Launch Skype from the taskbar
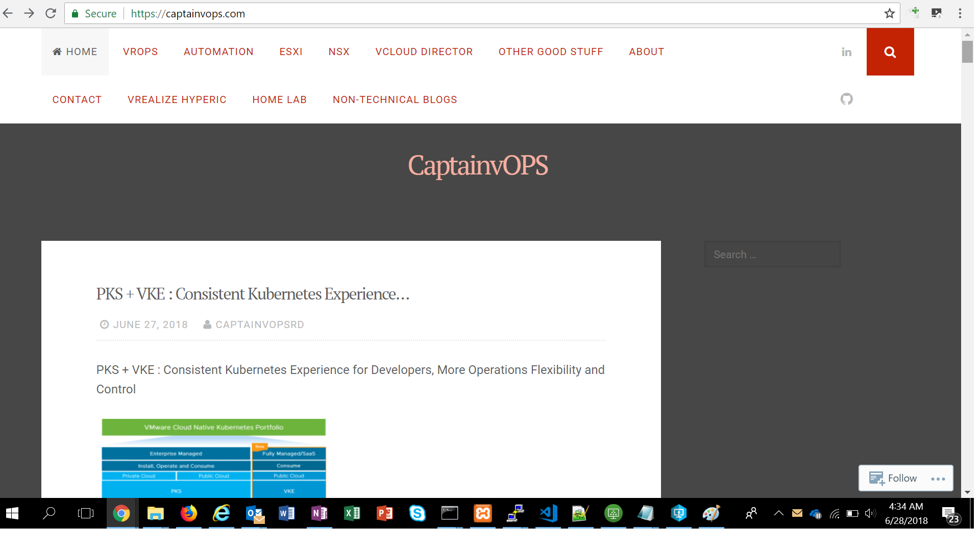The height and width of the screenshot is (551, 980). pos(417,513)
